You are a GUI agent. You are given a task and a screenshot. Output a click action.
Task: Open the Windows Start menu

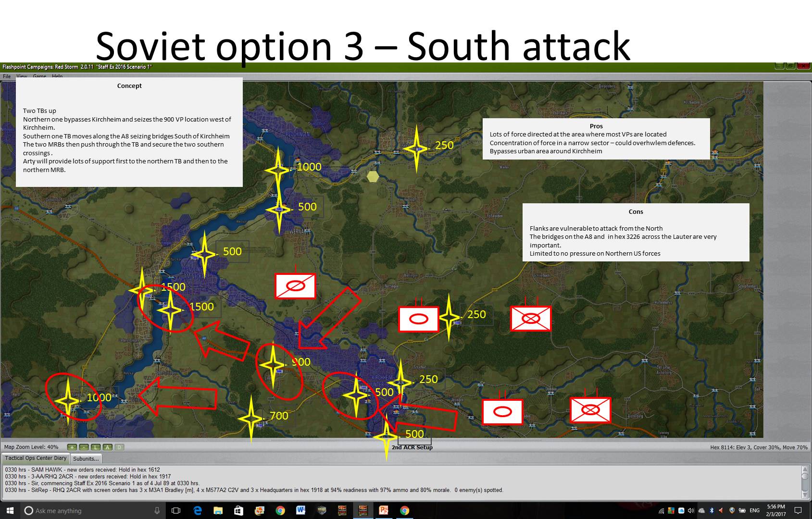pyautogui.click(x=10, y=510)
